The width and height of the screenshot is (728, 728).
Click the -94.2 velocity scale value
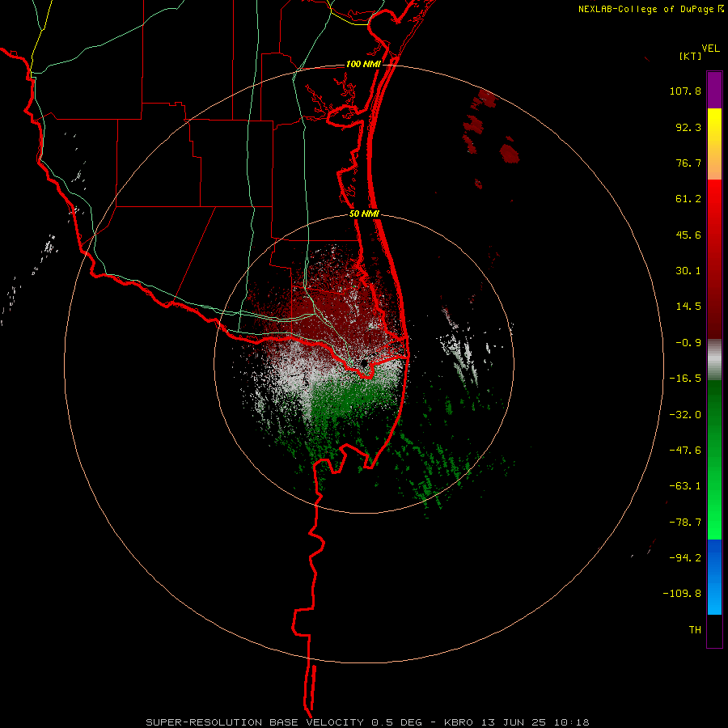pyautogui.click(x=685, y=557)
